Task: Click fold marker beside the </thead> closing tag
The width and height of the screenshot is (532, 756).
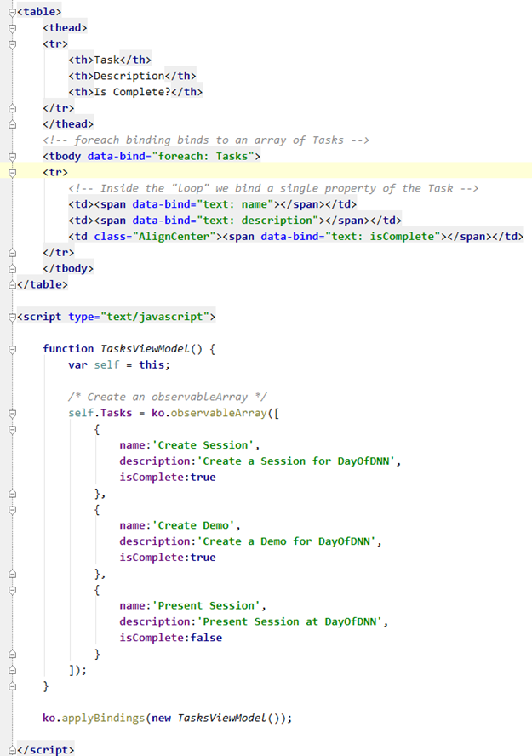Action: (x=13, y=124)
